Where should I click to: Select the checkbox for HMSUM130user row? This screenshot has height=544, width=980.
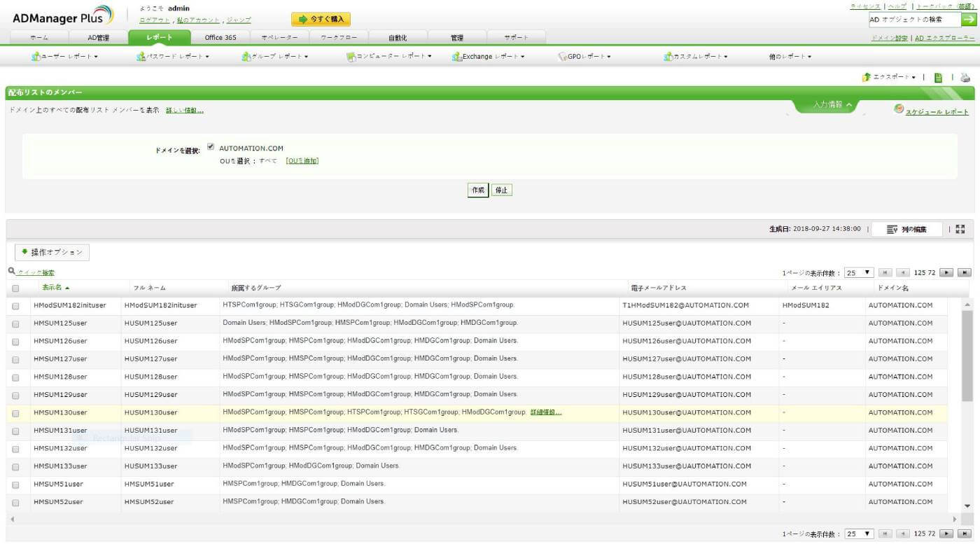click(15, 413)
